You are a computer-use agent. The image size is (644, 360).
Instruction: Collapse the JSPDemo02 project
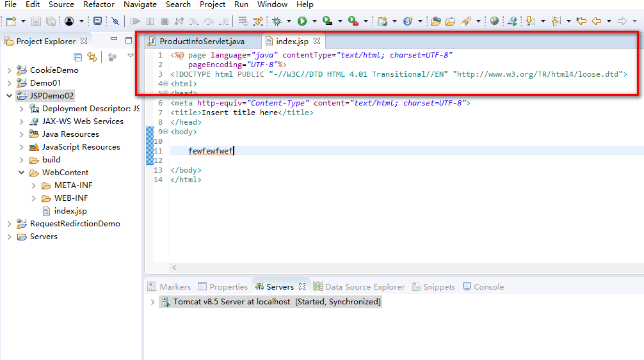click(9, 96)
